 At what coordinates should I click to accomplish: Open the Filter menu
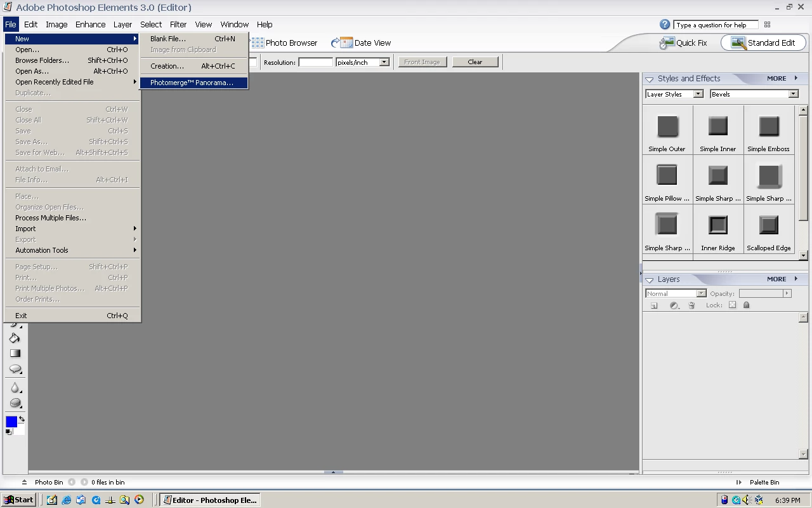(x=178, y=24)
